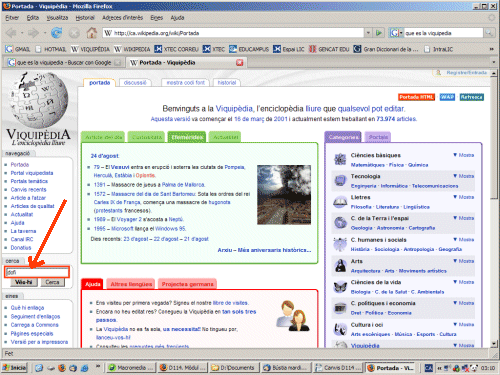
Task: Open the GMAIL bookmark
Action: [18, 49]
